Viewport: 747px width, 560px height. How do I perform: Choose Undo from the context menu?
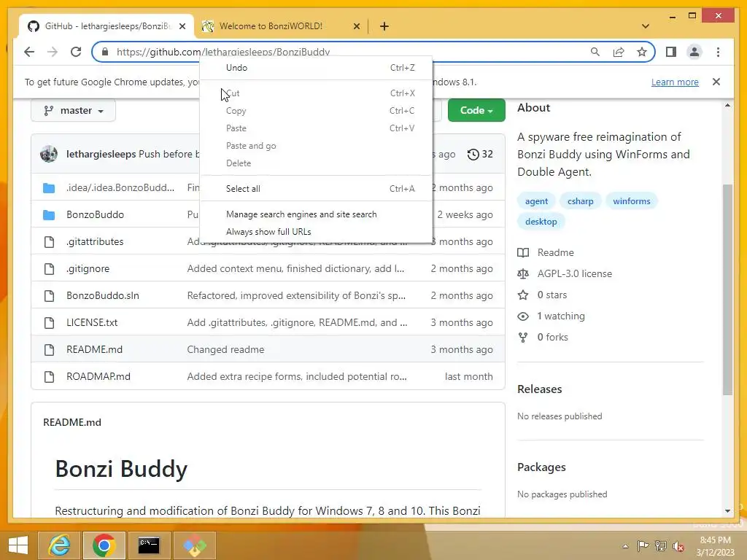[x=316, y=68]
